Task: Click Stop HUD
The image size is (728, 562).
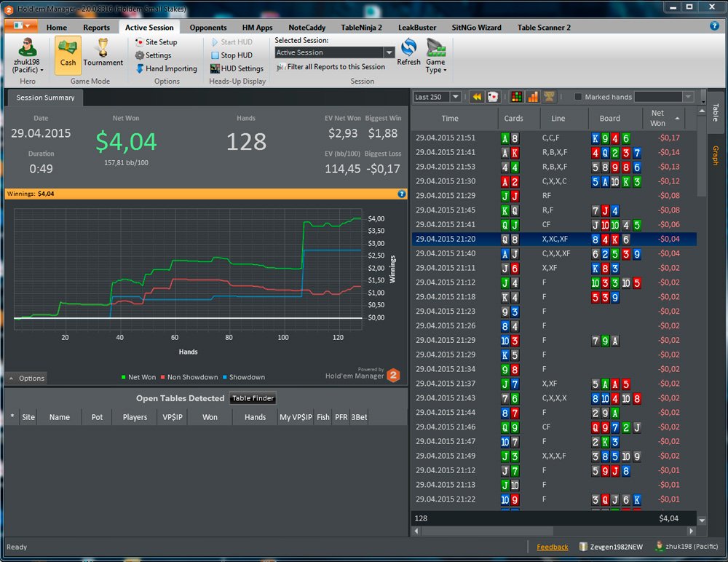Action: click(232, 55)
